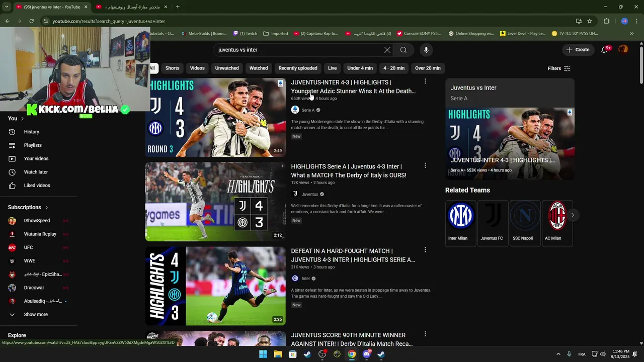Bookmark this page with the star icon
Screen dimensions: 644x362
[x=590, y=21]
